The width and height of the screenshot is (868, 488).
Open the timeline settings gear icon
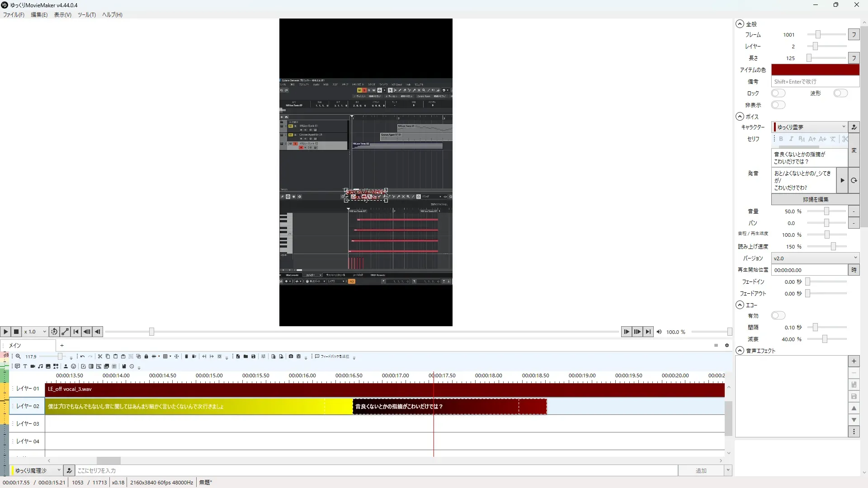(x=727, y=345)
